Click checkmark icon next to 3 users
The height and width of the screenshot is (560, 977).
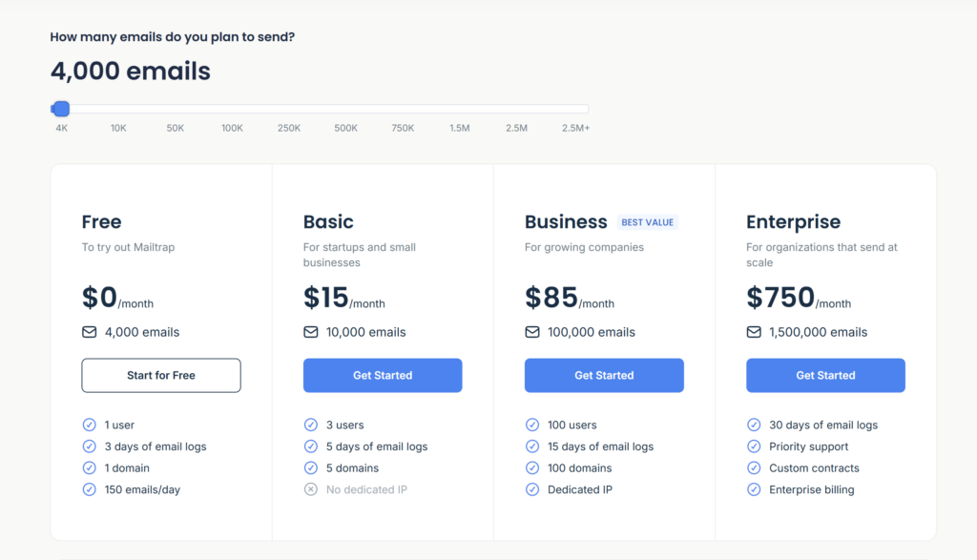(x=311, y=425)
